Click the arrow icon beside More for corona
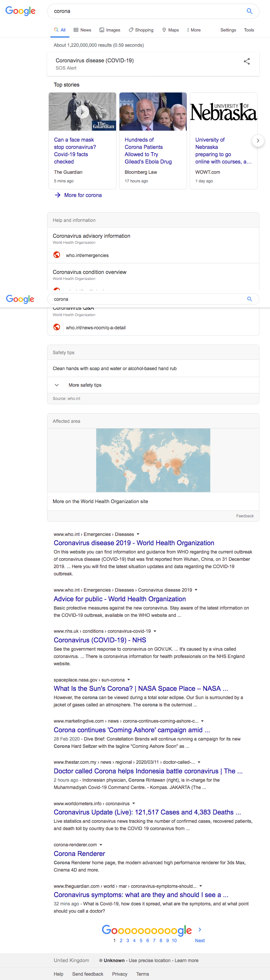The width and height of the screenshot is (270, 980). (57, 195)
